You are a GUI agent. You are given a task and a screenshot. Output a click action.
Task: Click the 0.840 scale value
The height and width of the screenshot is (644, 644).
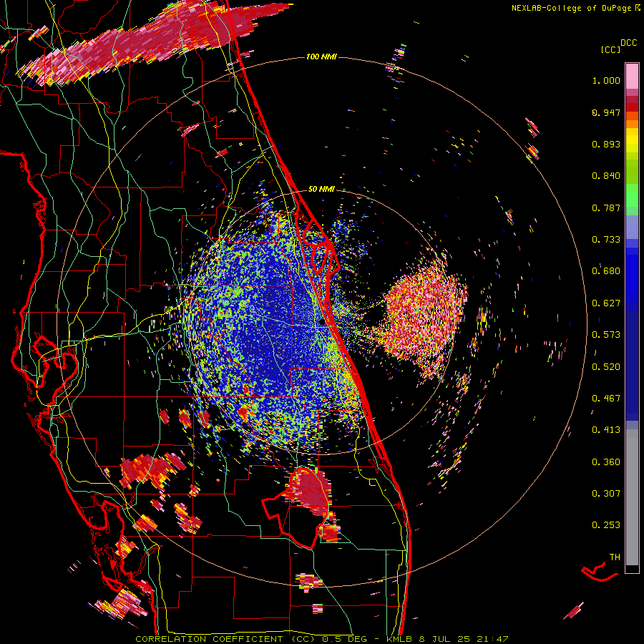tap(606, 176)
